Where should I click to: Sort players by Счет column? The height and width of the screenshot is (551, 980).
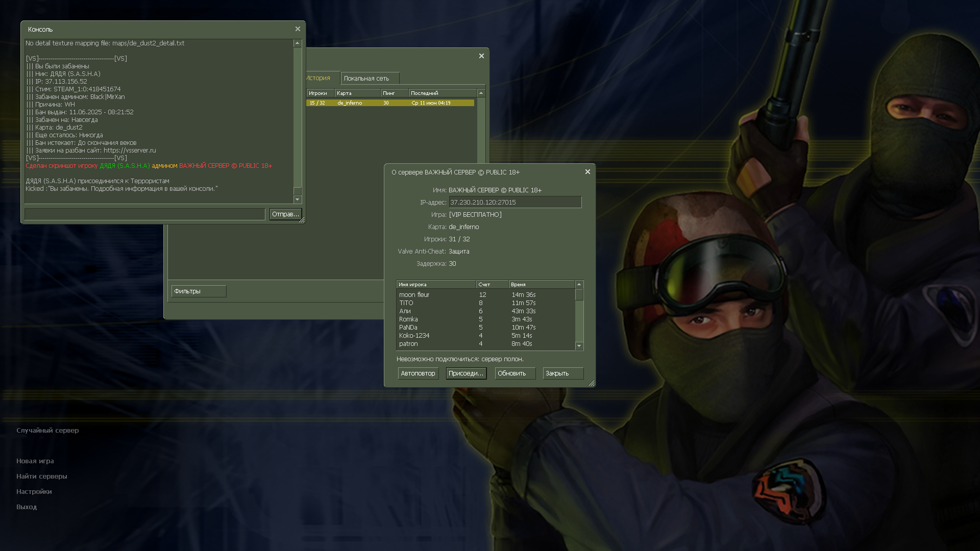tap(492, 285)
